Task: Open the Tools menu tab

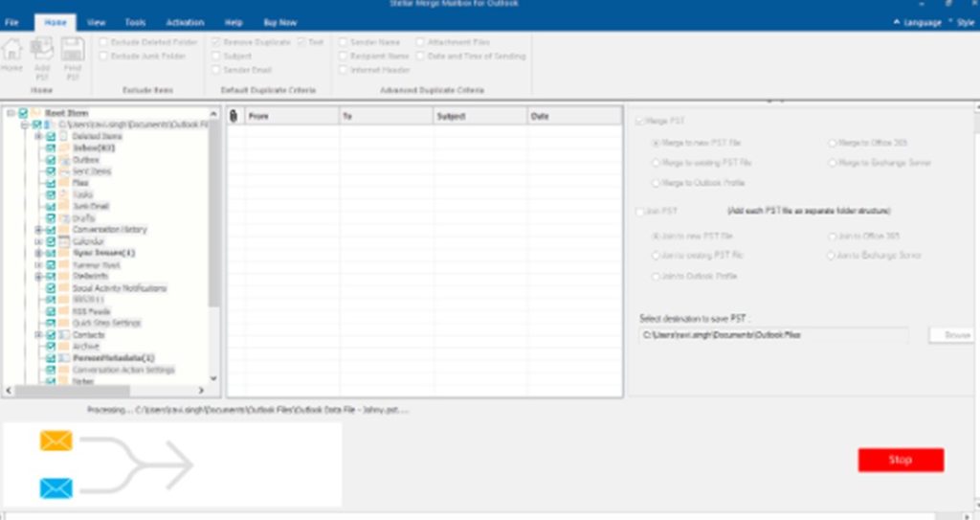Action: (x=135, y=22)
